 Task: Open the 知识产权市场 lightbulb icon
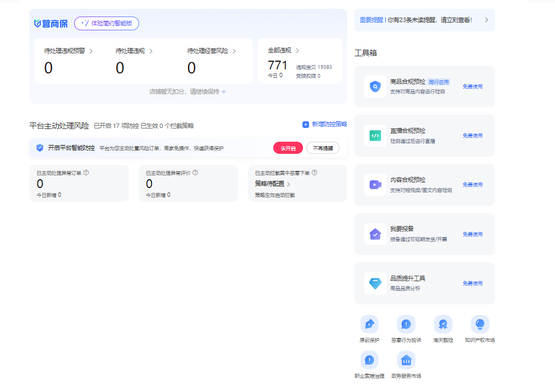(x=479, y=324)
